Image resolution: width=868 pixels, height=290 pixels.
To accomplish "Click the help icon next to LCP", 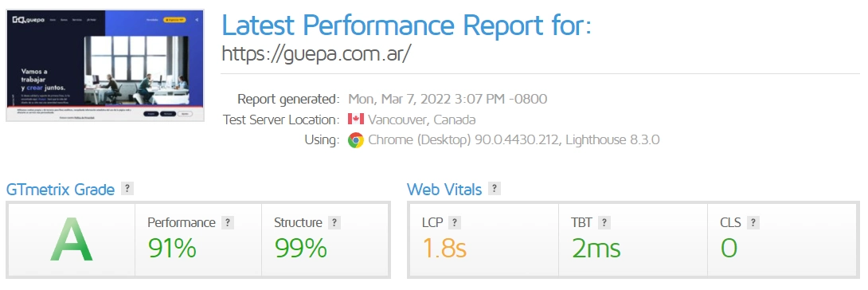I will tap(455, 222).
